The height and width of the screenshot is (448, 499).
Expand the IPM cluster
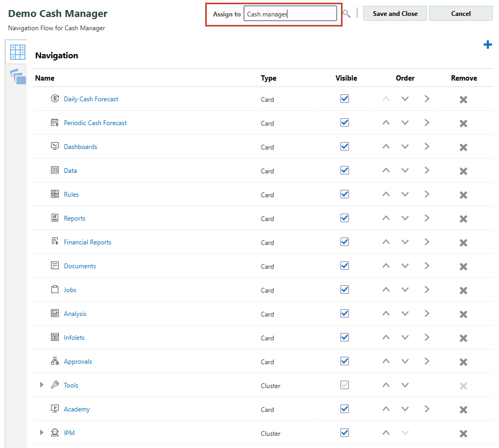tap(42, 433)
